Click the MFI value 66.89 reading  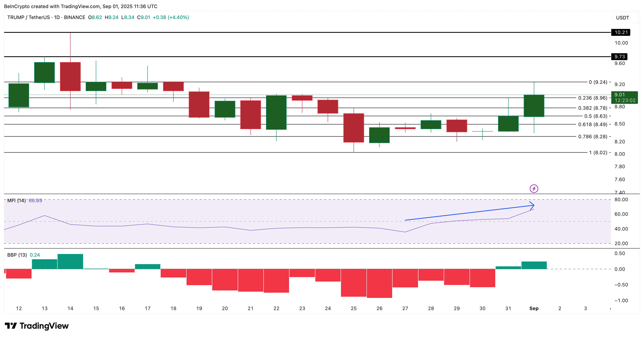(x=35, y=201)
